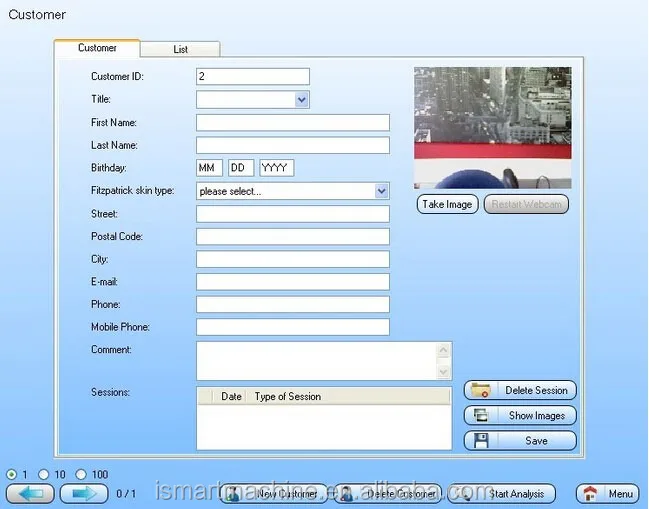Click the Comment box scrollbar down arrow

click(x=444, y=372)
